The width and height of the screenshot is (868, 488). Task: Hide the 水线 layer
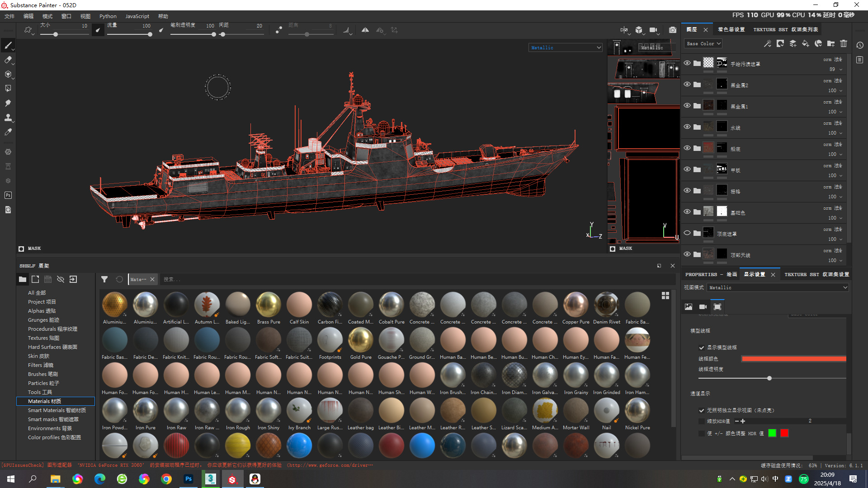tap(687, 127)
